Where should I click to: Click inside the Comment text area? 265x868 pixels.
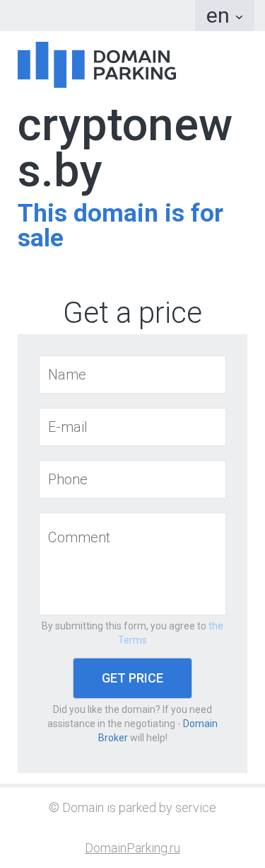[x=132, y=564]
